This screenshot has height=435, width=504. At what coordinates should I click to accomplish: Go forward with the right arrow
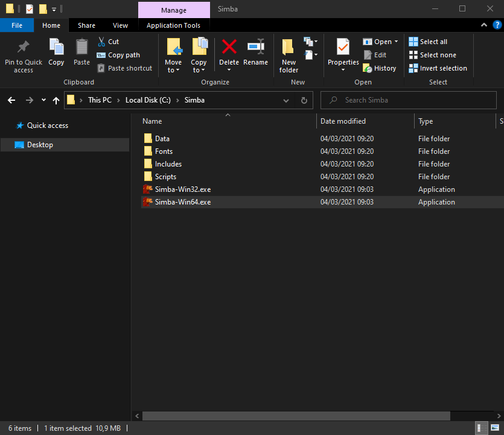29,100
